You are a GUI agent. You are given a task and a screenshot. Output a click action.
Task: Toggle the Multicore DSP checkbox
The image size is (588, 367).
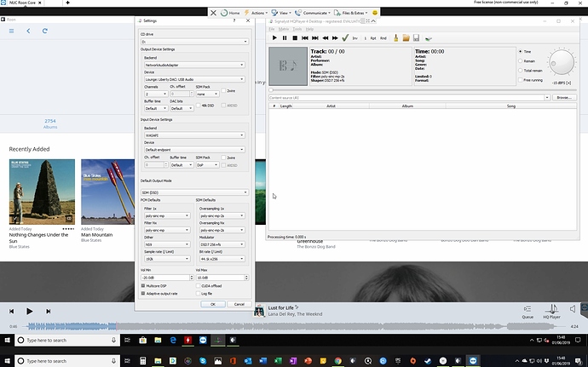(143, 285)
